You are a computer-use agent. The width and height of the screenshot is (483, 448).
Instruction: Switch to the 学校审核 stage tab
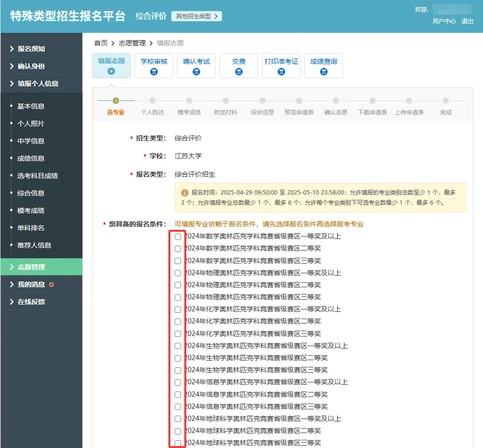(154, 66)
